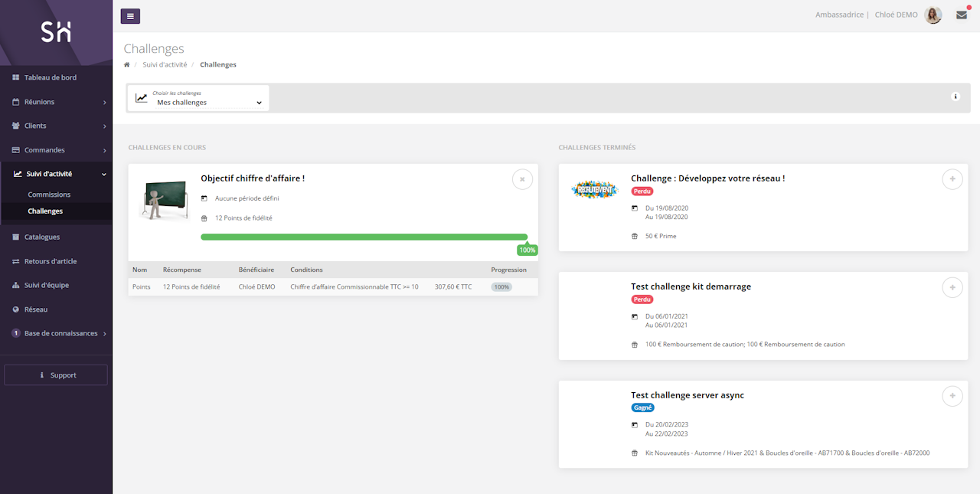Expand Test challenge kit demarrage details
Screen dimensions: 980x494
tap(952, 287)
